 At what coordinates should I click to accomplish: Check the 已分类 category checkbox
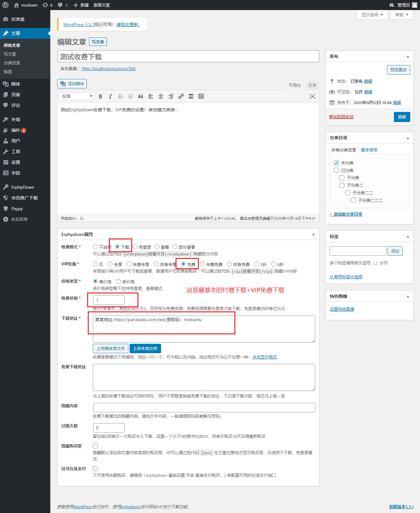pos(336,170)
